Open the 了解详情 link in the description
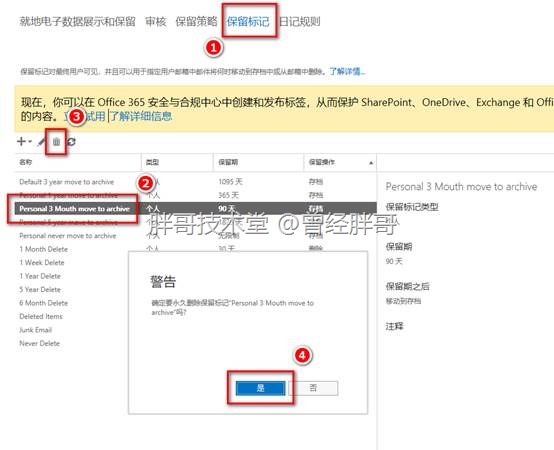Viewport: 554px width, 450px height. (347, 72)
